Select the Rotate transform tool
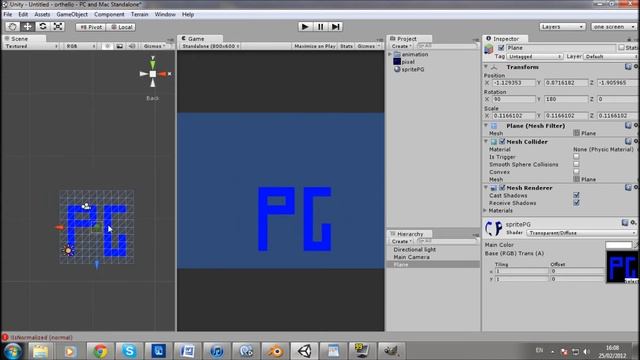Image resolution: width=640 pixels, height=360 pixels. (x=42, y=27)
